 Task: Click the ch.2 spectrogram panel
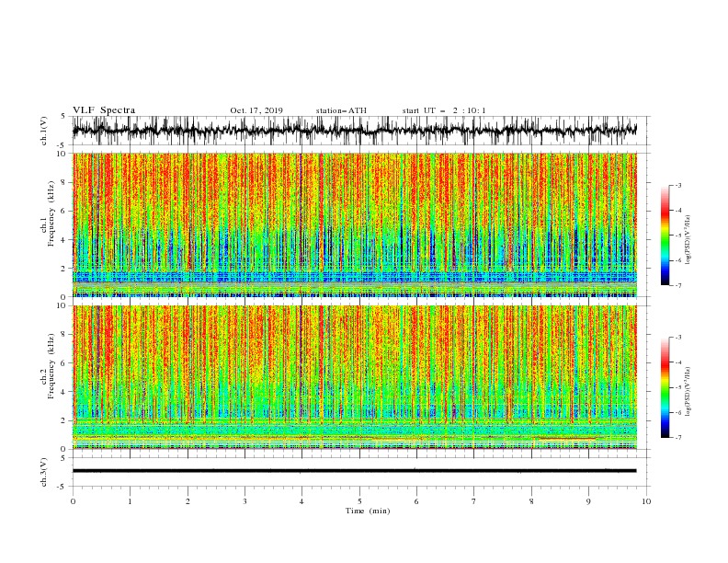click(354, 377)
